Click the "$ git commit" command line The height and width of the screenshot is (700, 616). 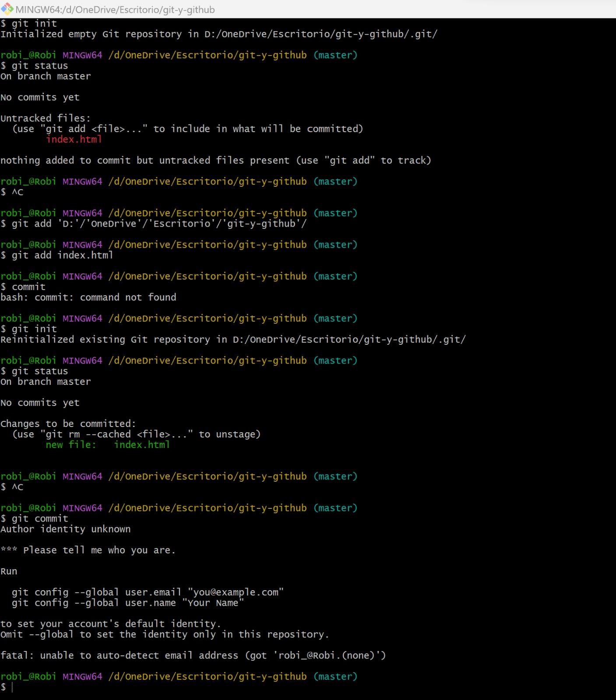(x=35, y=518)
